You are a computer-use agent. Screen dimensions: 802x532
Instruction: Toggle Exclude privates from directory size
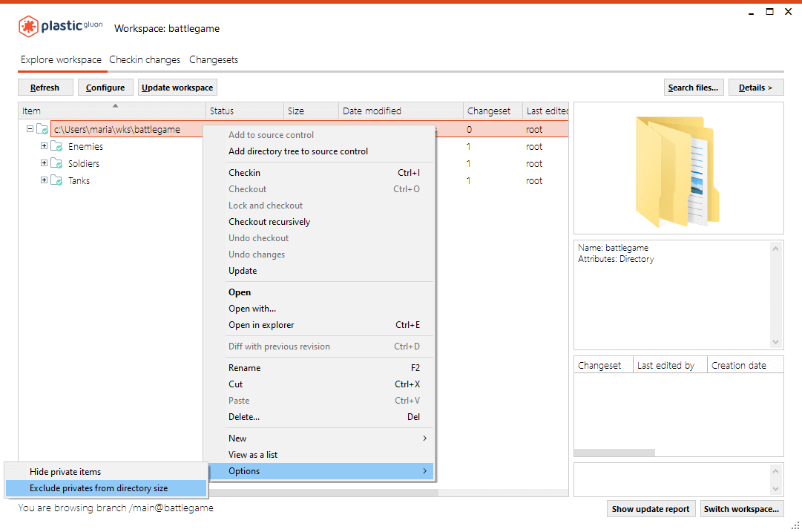click(x=106, y=488)
